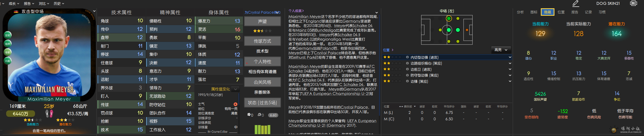The width and height of the screenshot is (644, 136).
Task: Click the pink number 5 shirt icon
Action: [51, 114]
